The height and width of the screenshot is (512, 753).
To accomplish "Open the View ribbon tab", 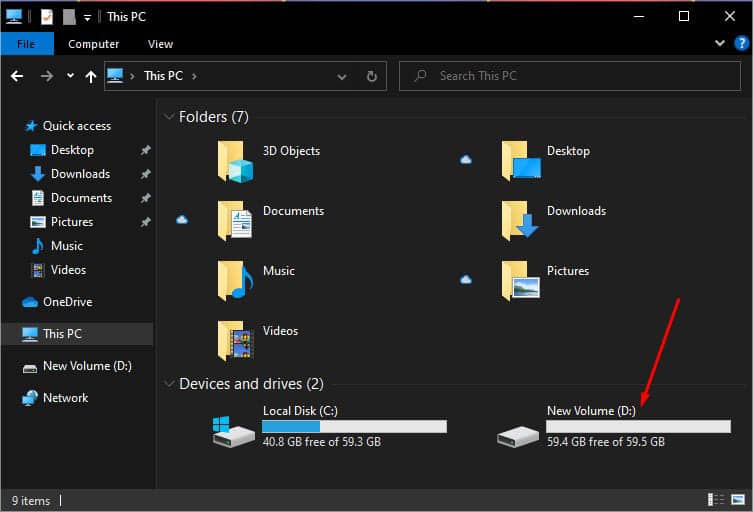I will 160,44.
